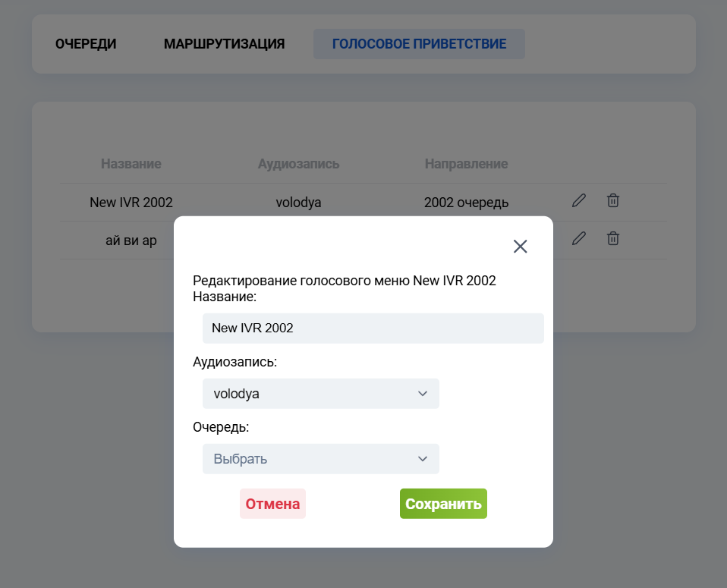Click the Аудиозапись column header in the table
Viewport: 727px width, 588px height.
point(298,164)
